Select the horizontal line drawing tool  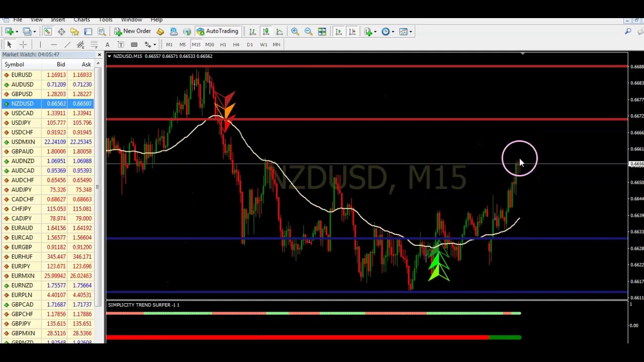(x=54, y=45)
